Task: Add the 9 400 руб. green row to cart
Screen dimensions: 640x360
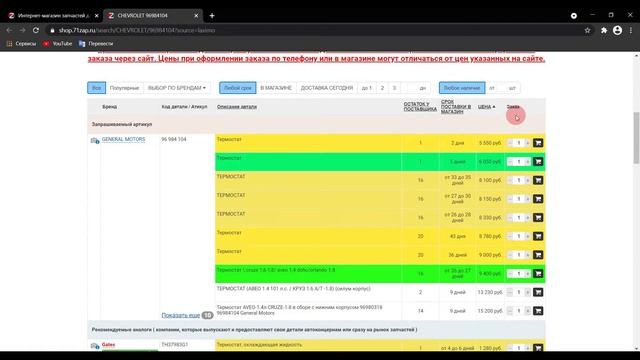Action: coord(538,273)
